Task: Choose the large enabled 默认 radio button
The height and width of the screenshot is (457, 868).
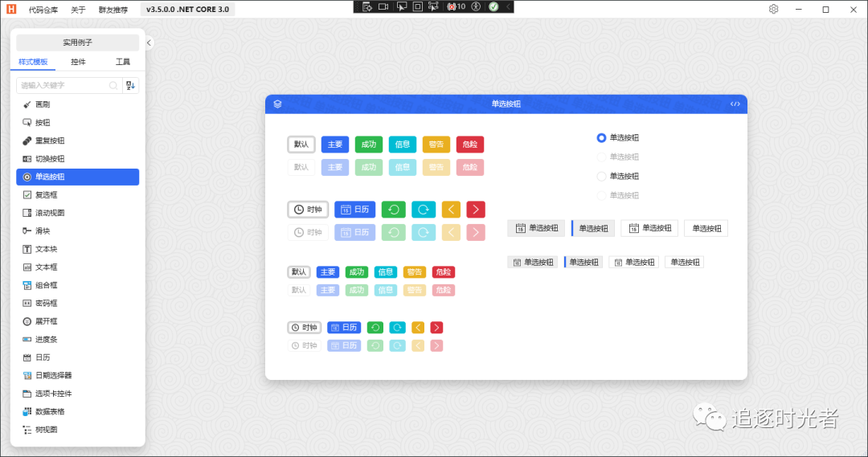Action: [301, 145]
